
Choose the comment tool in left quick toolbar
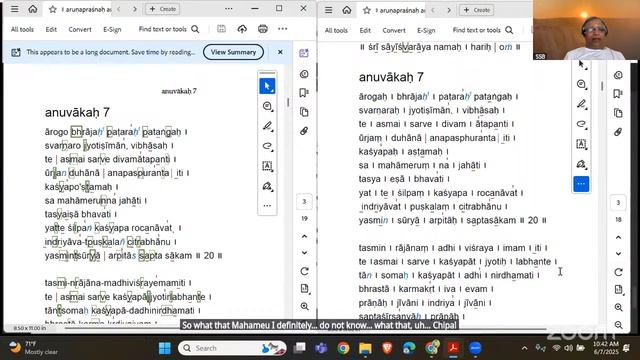click(x=267, y=106)
